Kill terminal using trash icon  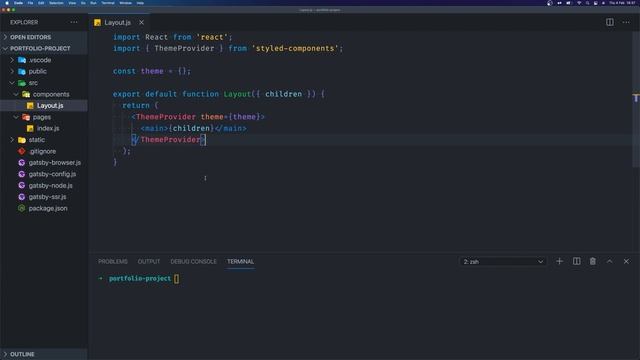pos(593,261)
